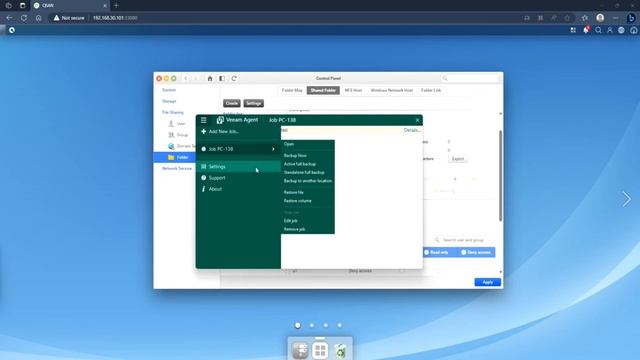Image resolution: width=640 pixels, height=360 pixels.
Task: Click the Settings grid icon in Veeam
Action: 204,167
